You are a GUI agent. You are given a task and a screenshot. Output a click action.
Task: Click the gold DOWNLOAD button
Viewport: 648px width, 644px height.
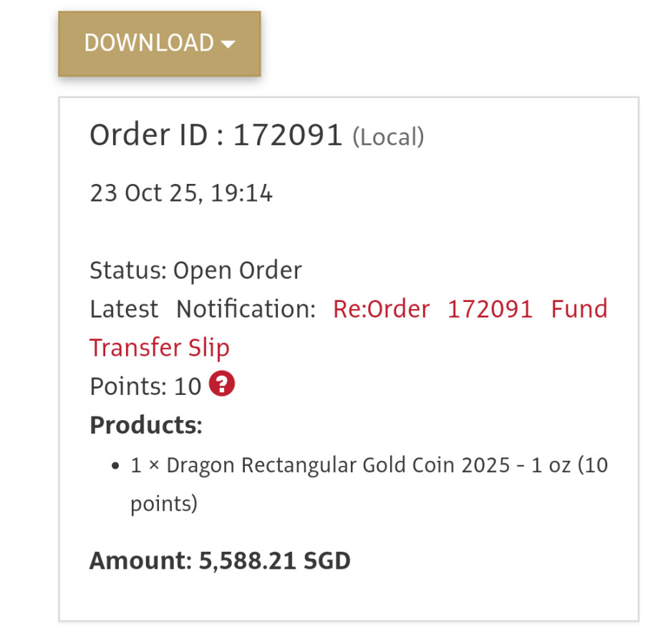[x=149, y=44]
